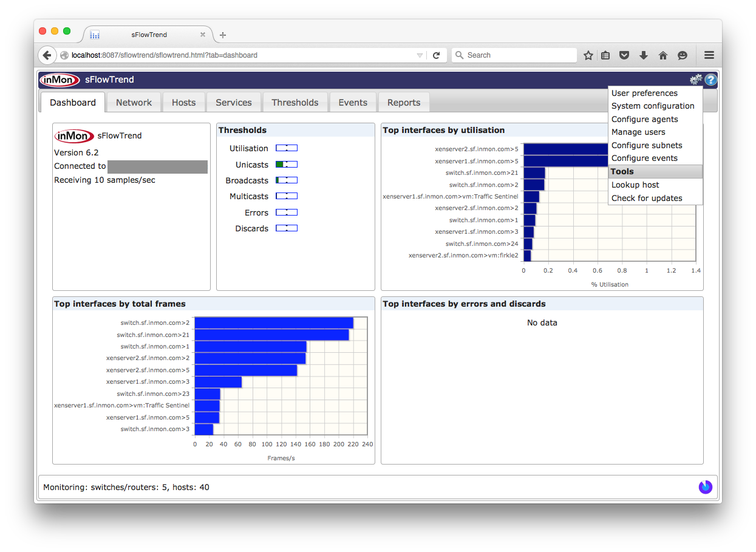Reload the page with refresh icon
Screen dimensions: 756x552
(436, 55)
